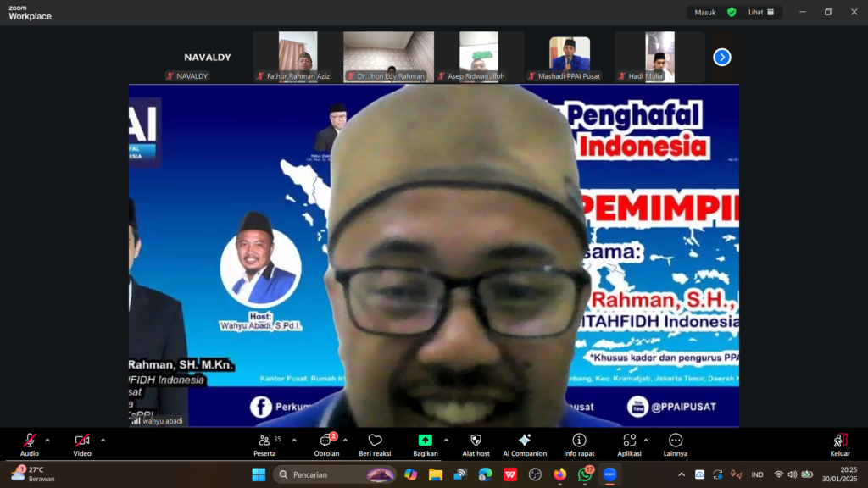The height and width of the screenshot is (488, 868).
Task: Click green encryption shield icon
Action: point(732,12)
